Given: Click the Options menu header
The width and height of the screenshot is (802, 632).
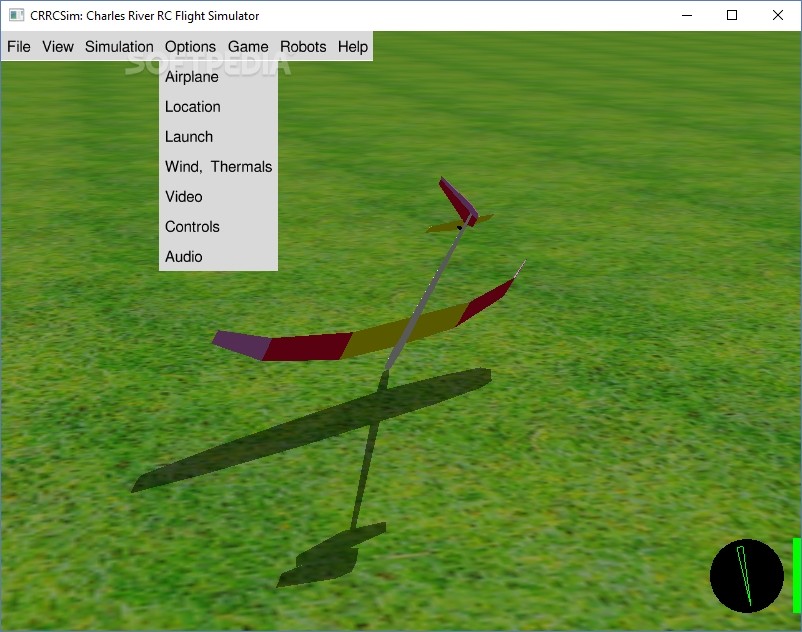Looking at the screenshot, I should click(190, 47).
